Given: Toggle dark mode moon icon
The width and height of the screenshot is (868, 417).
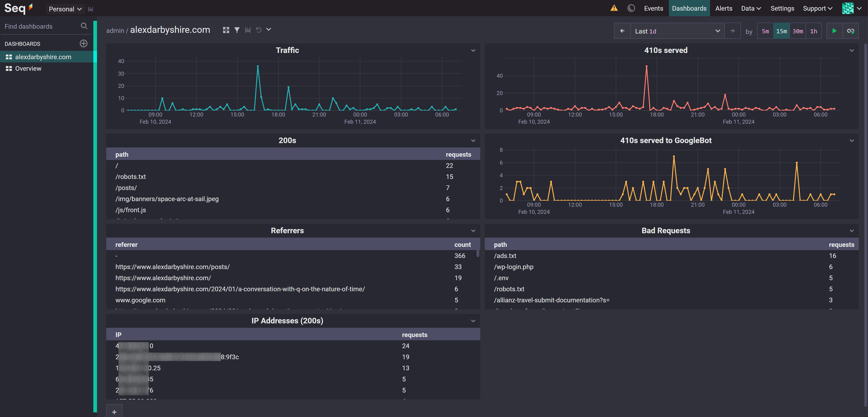Looking at the screenshot, I should pyautogui.click(x=631, y=8).
